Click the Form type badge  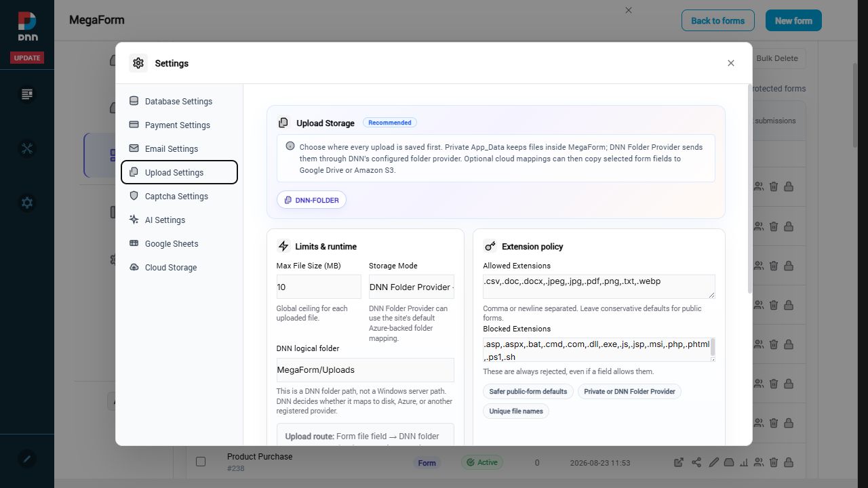(427, 463)
